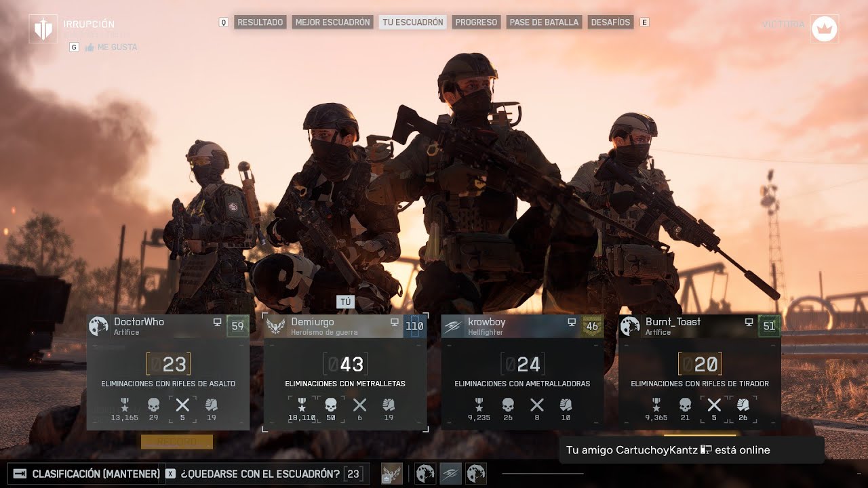This screenshot has height=488, width=868.
Task: Click Demiurgo's score value 18,110
Action: (302, 418)
